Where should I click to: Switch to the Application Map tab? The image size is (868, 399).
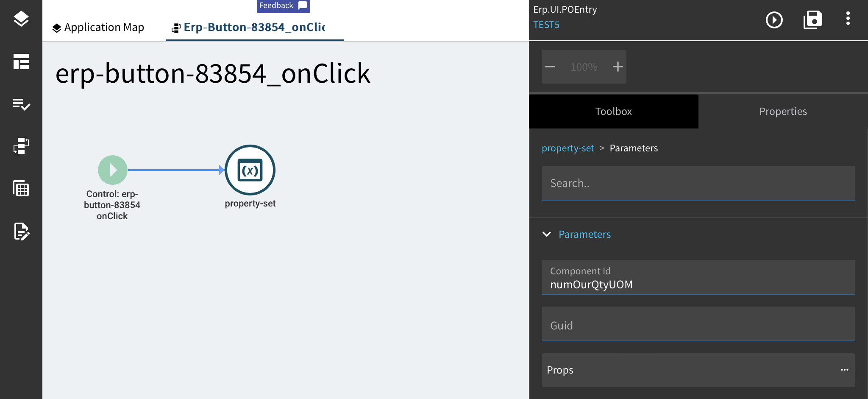click(x=98, y=28)
